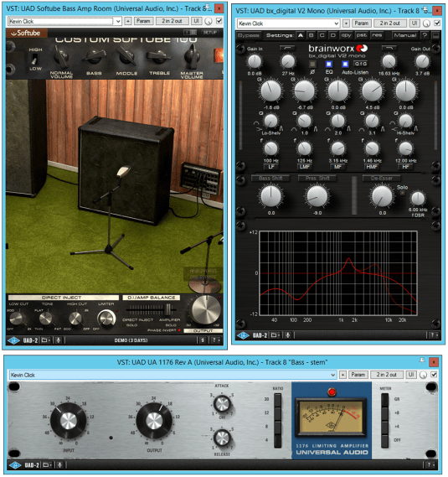The width and height of the screenshot is (448, 477).
Task: Open 1176 Rev A preset dropdown
Action: coord(333,375)
